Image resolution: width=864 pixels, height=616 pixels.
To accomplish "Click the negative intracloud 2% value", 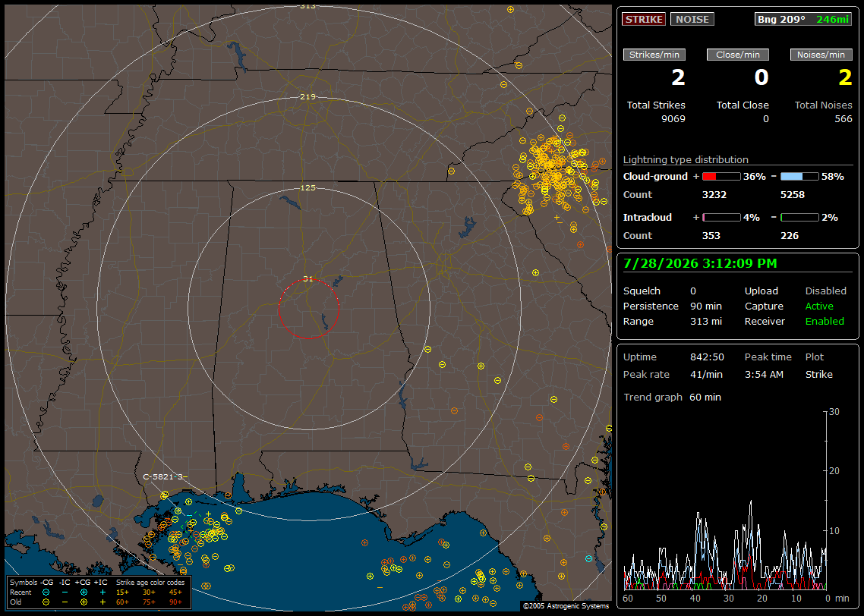I will 830,218.
